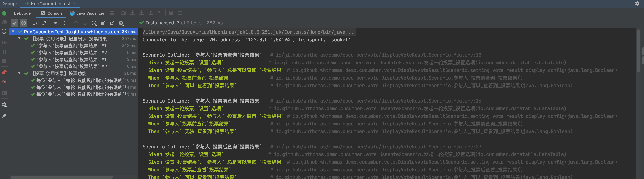Click the Resume Program icon
Viewport: 644px width, 179px height.
(x=4, y=43)
